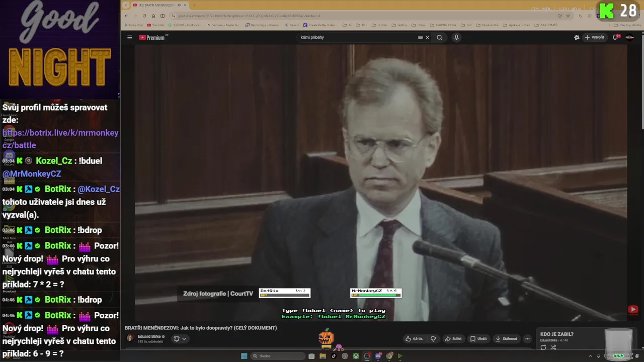Open the YouTube bookmark in bookmarks bar
Image resolution: width=644 pixels, height=362 pixels.
click(155, 25)
